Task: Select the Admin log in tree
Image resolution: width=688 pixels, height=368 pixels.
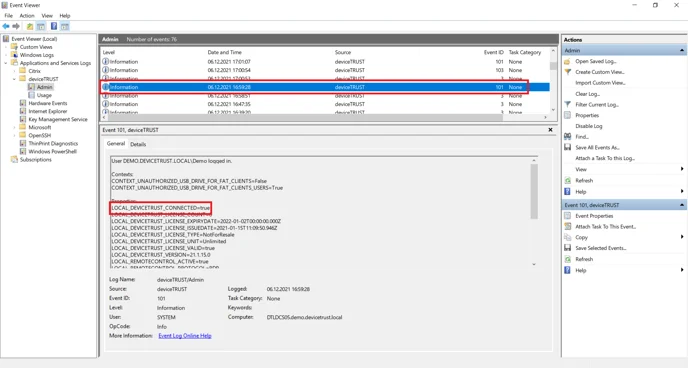Action: [44, 87]
